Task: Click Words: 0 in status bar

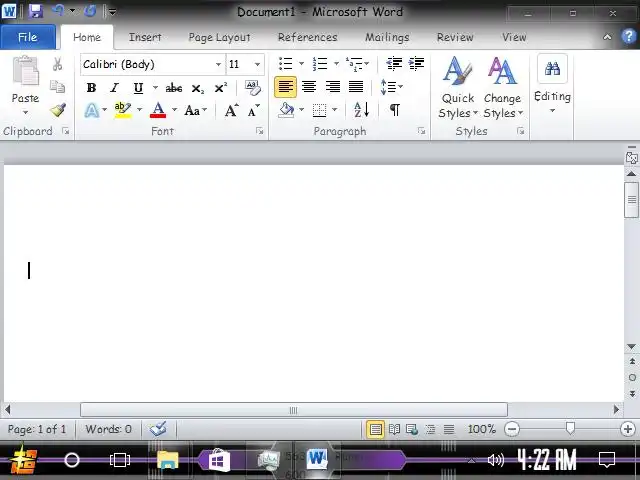Action: point(109,429)
